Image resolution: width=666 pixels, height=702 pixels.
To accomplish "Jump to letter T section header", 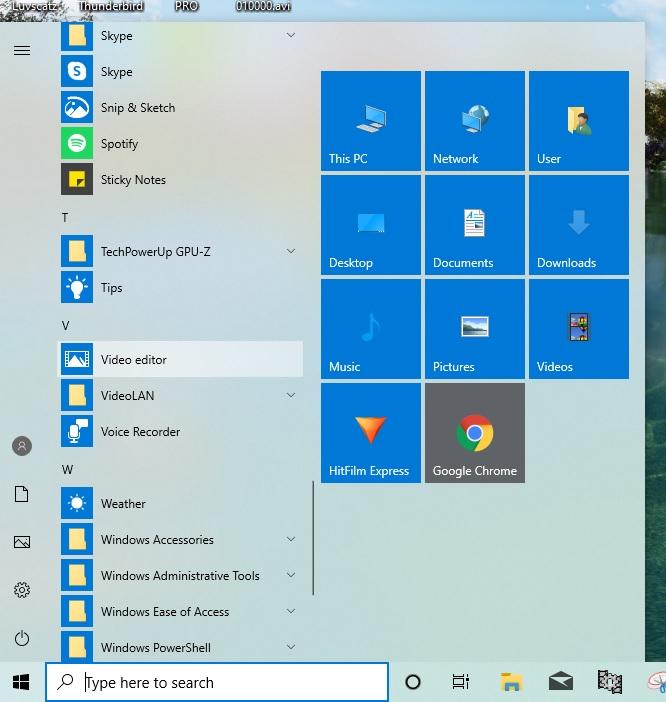I will (x=65, y=218).
